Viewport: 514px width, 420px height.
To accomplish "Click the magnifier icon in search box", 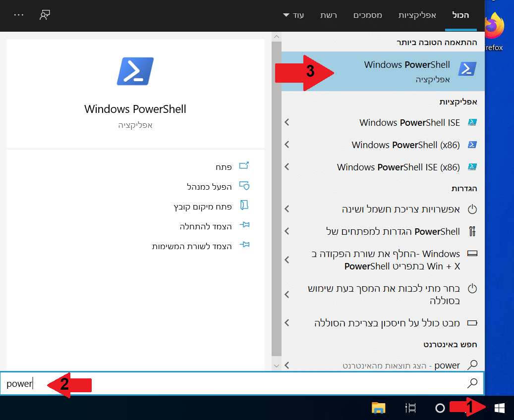I will pyautogui.click(x=472, y=383).
